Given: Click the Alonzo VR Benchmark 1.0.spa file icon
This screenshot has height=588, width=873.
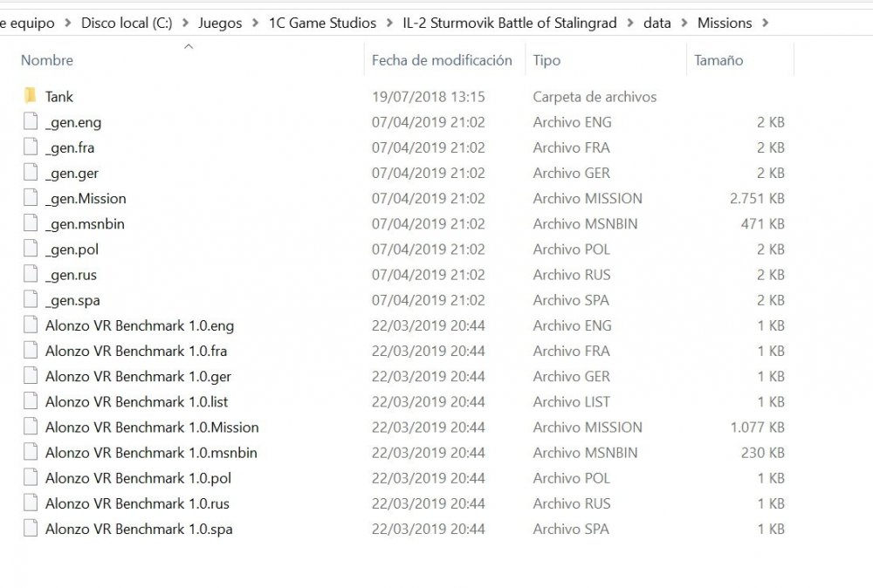Looking at the screenshot, I should click(x=31, y=529).
